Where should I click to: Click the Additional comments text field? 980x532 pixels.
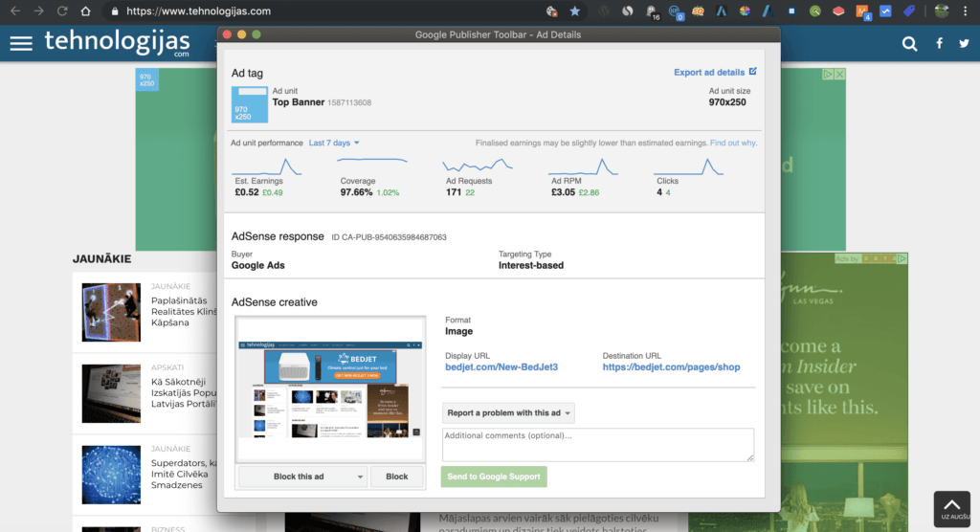click(x=597, y=445)
